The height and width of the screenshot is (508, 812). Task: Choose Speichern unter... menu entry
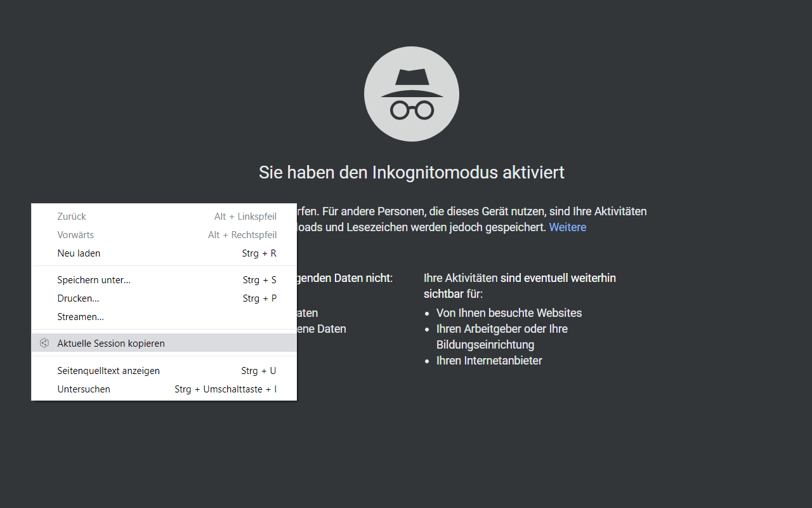164,280
